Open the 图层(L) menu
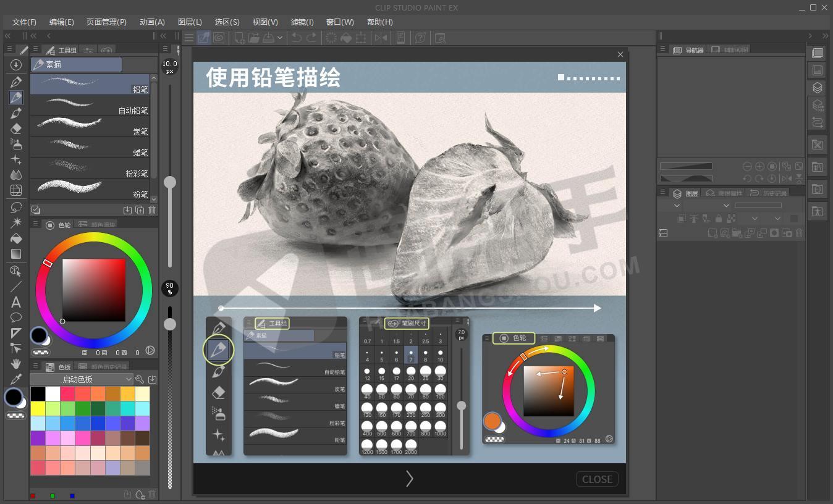This screenshot has height=504, width=833. click(190, 22)
